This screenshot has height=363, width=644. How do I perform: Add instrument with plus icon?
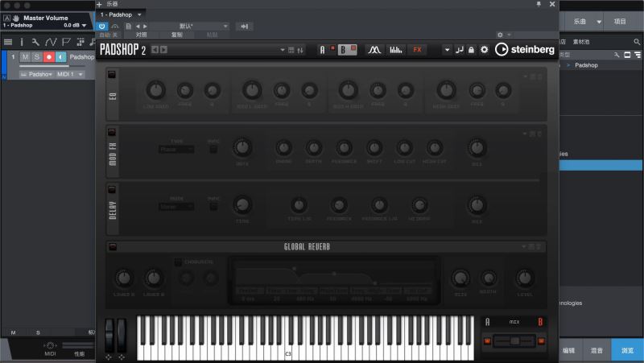coord(99,4)
